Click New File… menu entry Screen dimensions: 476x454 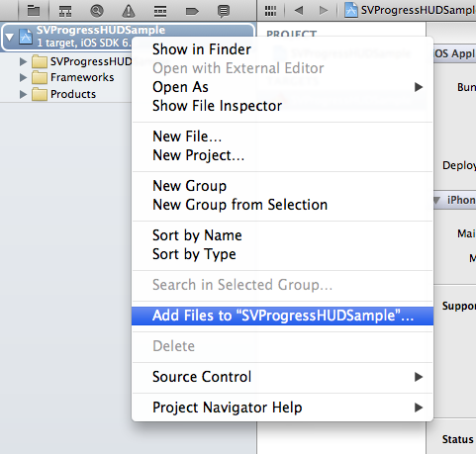[187, 136]
